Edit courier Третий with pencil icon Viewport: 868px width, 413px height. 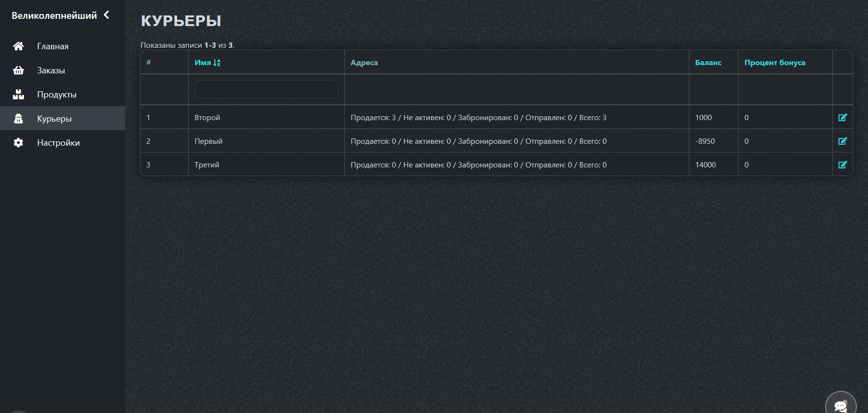[x=842, y=165]
